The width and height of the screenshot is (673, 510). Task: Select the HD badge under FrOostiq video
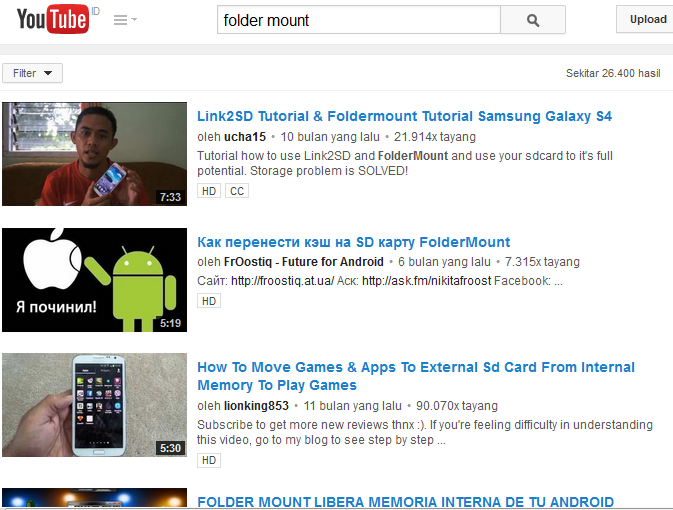coord(209,301)
